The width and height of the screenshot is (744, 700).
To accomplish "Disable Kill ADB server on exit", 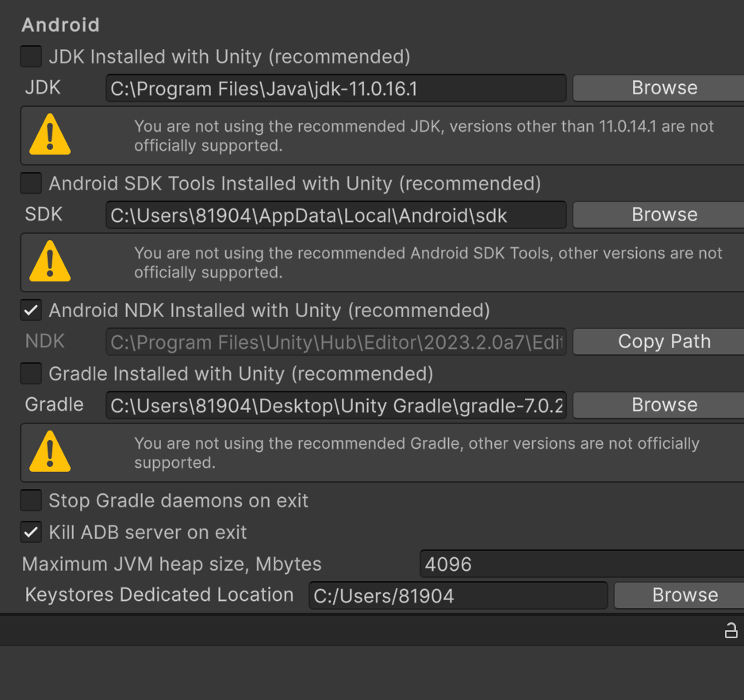I will [x=30, y=532].
